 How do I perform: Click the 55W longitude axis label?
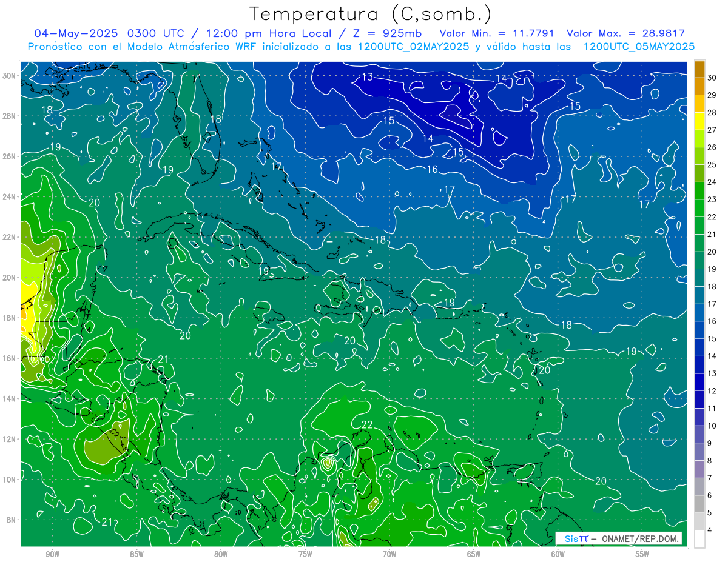(x=642, y=554)
